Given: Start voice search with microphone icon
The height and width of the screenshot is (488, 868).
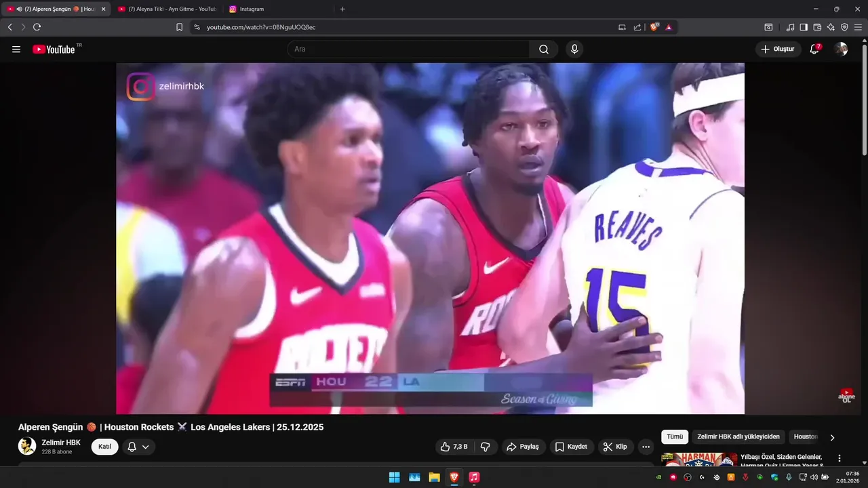Looking at the screenshot, I should [x=574, y=49].
